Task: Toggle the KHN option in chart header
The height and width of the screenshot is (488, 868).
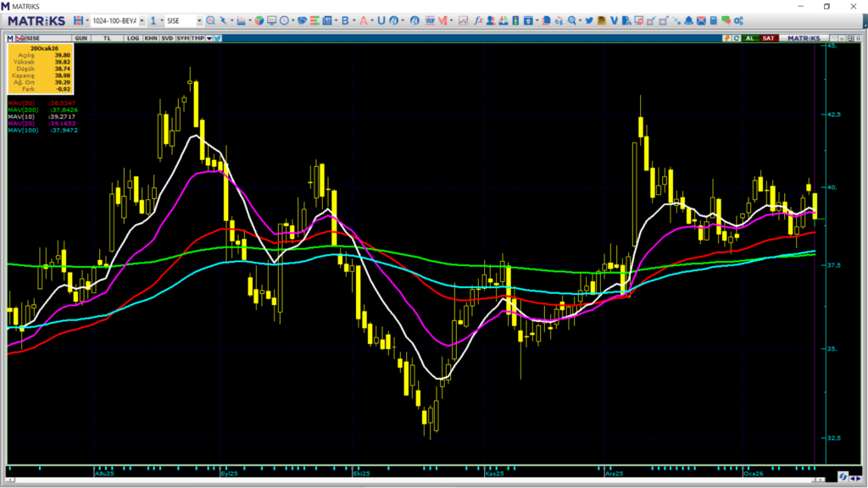Action: 150,38
